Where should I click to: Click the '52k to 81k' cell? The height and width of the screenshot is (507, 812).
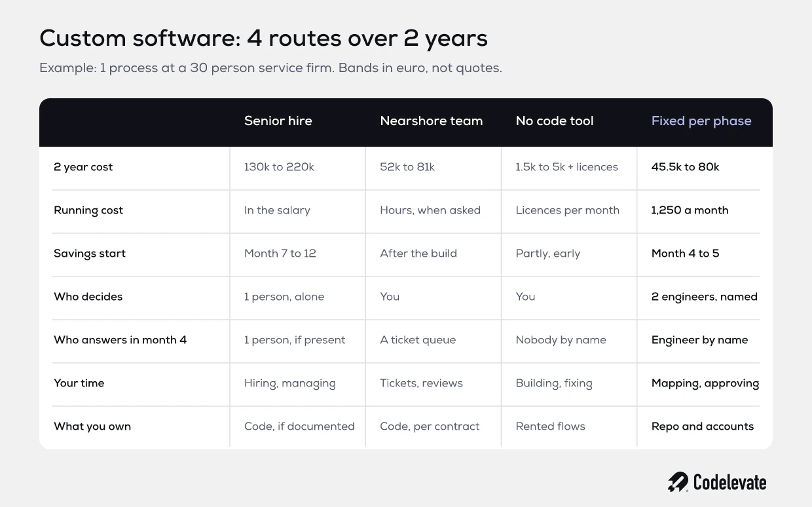point(407,167)
